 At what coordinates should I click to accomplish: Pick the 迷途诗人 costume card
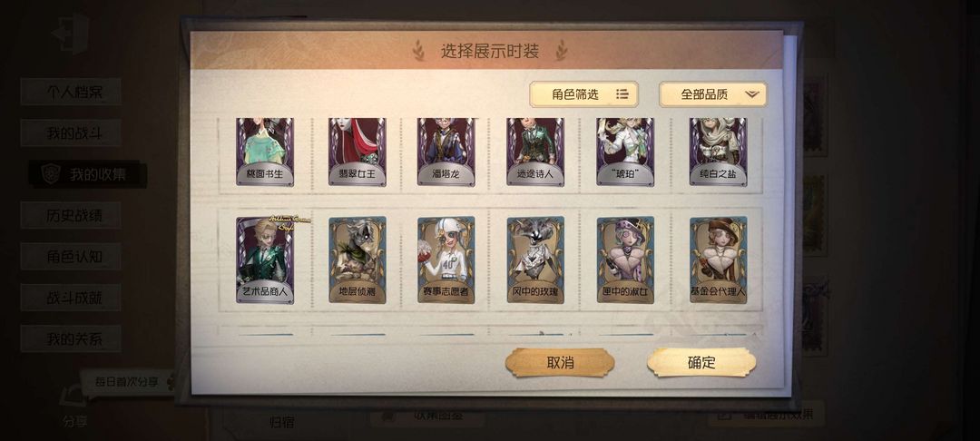click(x=535, y=152)
